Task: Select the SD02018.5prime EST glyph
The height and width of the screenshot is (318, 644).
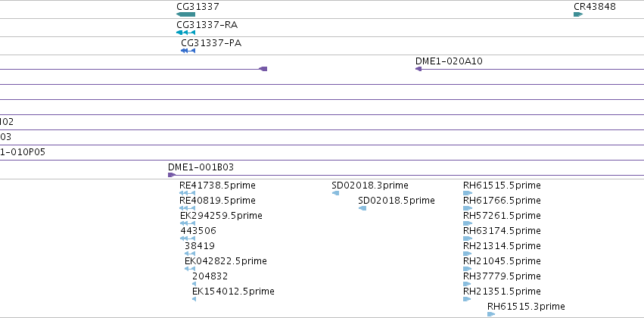Action: pos(362,208)
